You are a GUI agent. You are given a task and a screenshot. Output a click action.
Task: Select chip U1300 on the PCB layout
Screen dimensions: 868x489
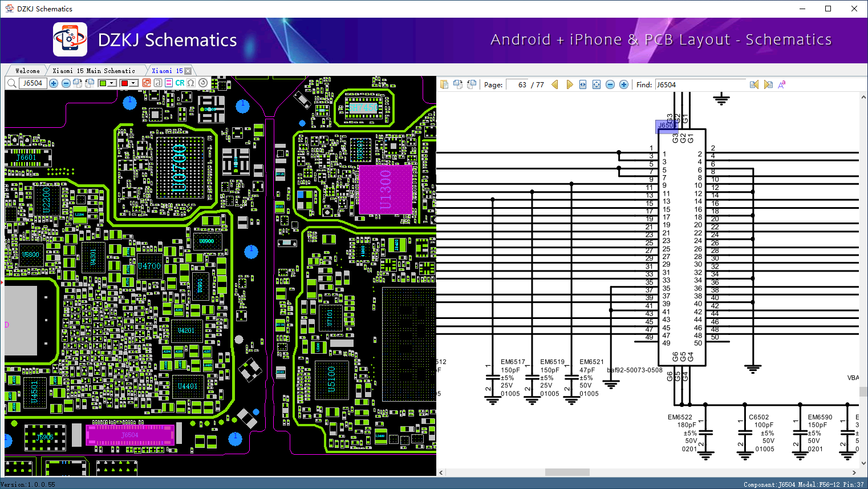click(x=386, y=190)
